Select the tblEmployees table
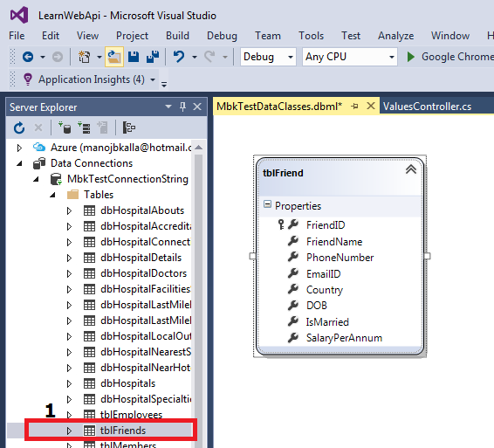 [x=132, y=415]
